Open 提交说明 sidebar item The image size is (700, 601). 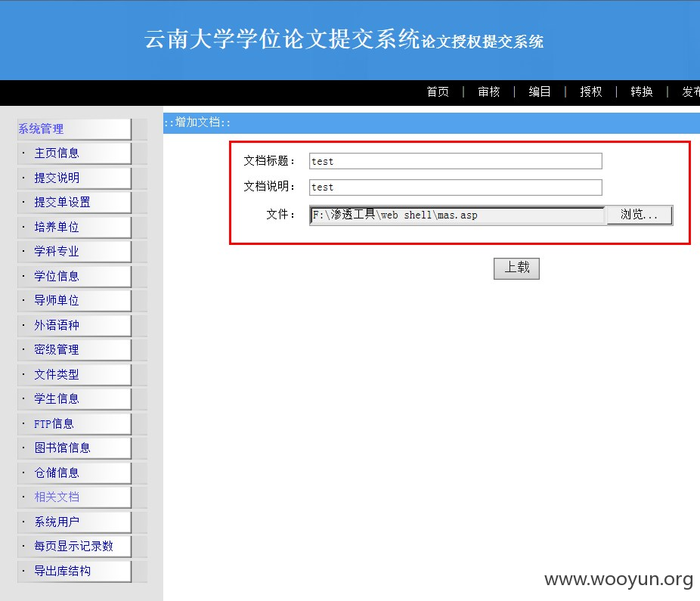(x=57, y=178)
